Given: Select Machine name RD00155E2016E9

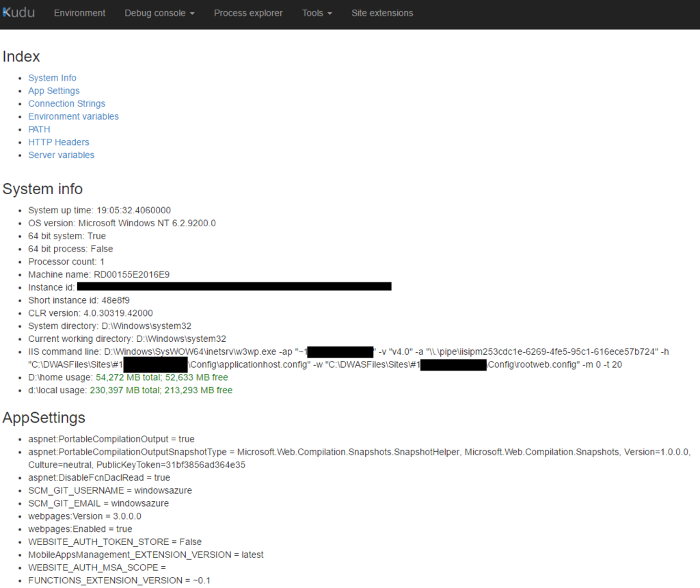Looking at the screenshot, I should point(99,275).
